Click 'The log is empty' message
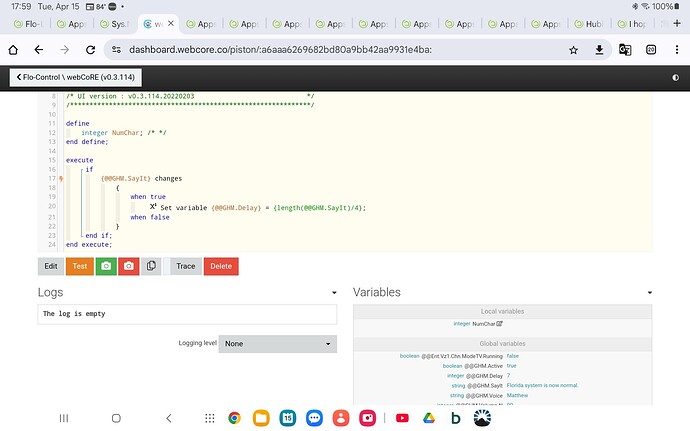690x431 pixels. pyautogui.click(x=74, y=314)
